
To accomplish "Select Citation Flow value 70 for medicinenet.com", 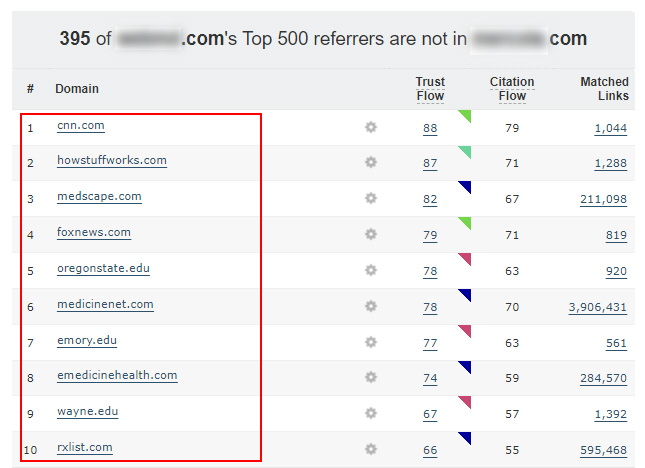I will [512, 307].
